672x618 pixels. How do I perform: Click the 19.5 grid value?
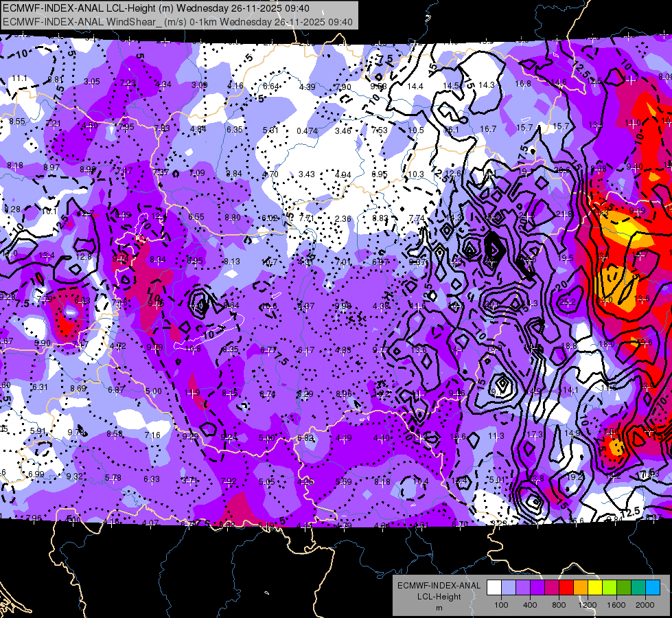566,257
